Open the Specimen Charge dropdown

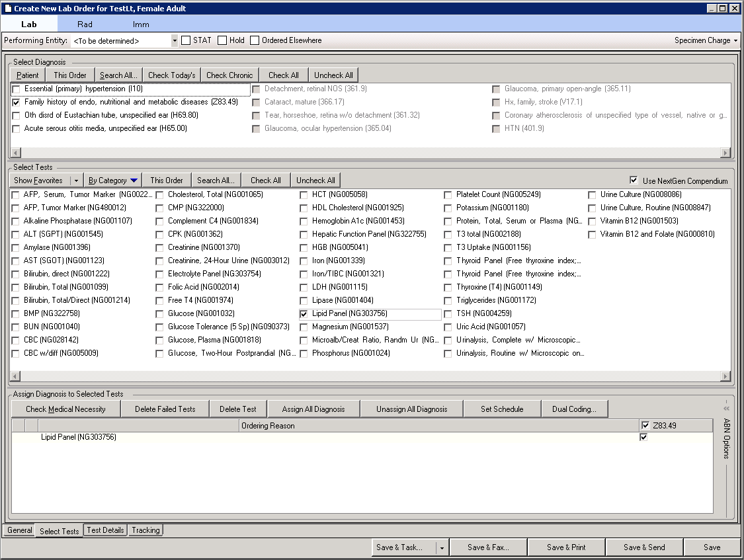pyautogui.click(x=706, y=40)
